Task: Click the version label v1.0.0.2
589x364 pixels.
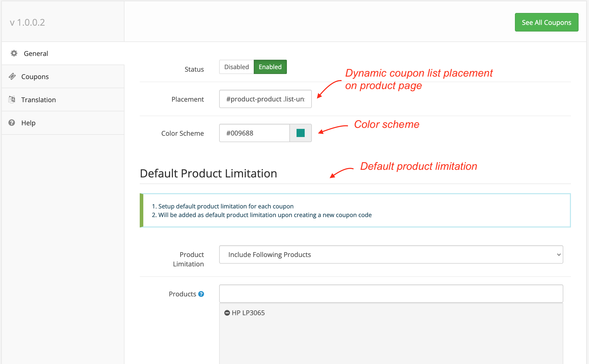Action: coord(27,22)
